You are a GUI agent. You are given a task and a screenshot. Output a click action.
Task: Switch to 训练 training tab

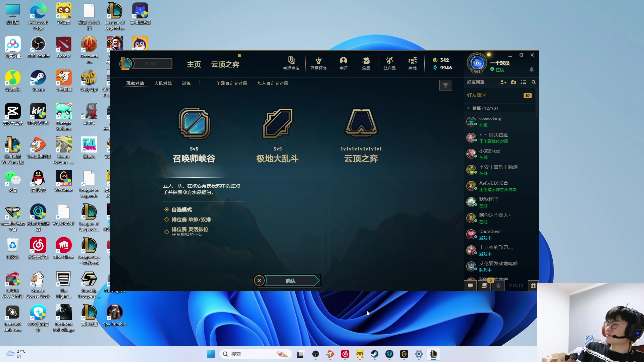tap(186, 83)
